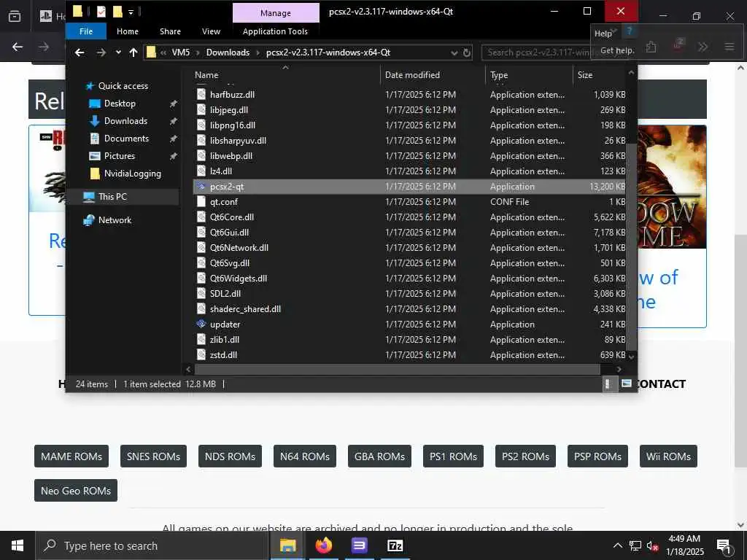Click the Desktop folder icon in sidebar
Image resolution: width=747 pixels, height=560 pixels.
[x=95, y=104]
